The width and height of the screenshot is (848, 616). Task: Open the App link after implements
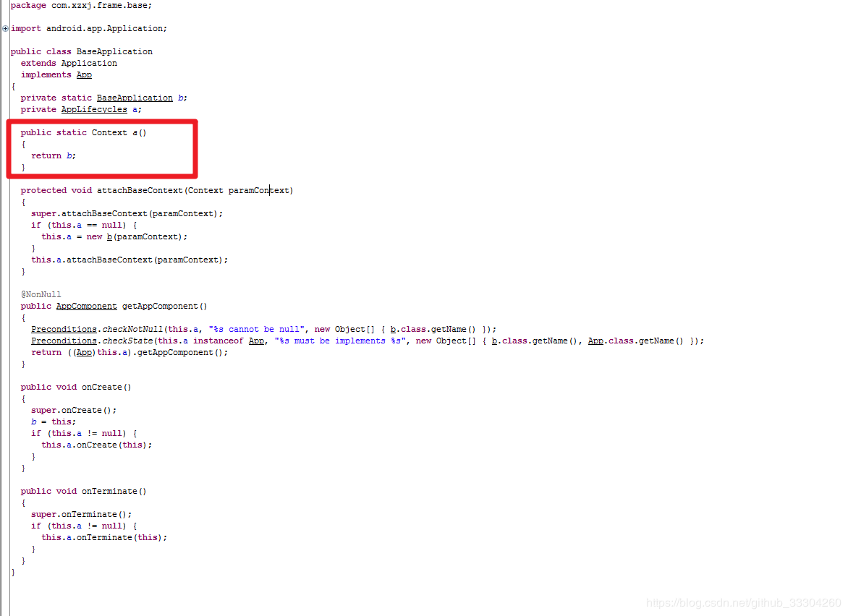click(x=84, y=74)
